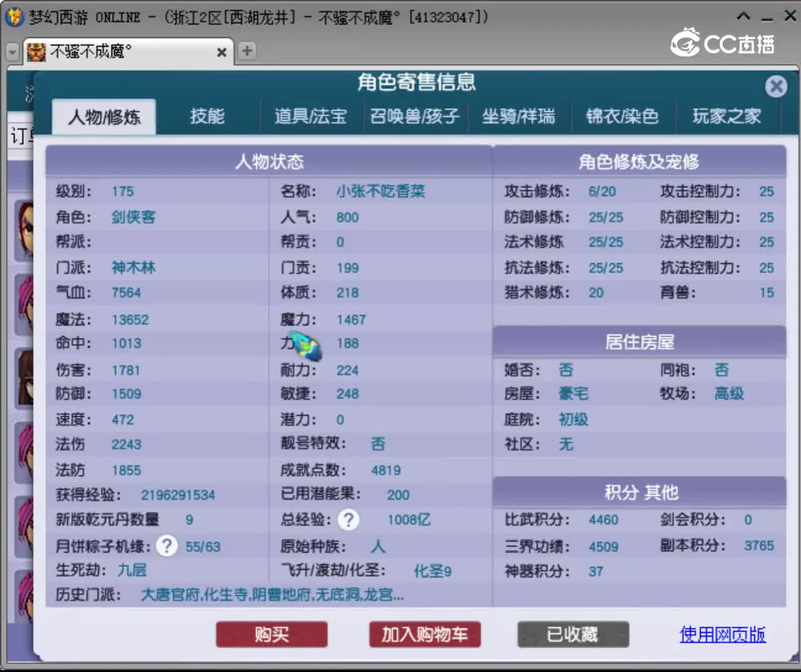Viewport: 801px width, 672px height.
Task: Click the 门派 value 神木林
Action: [133, 268]
